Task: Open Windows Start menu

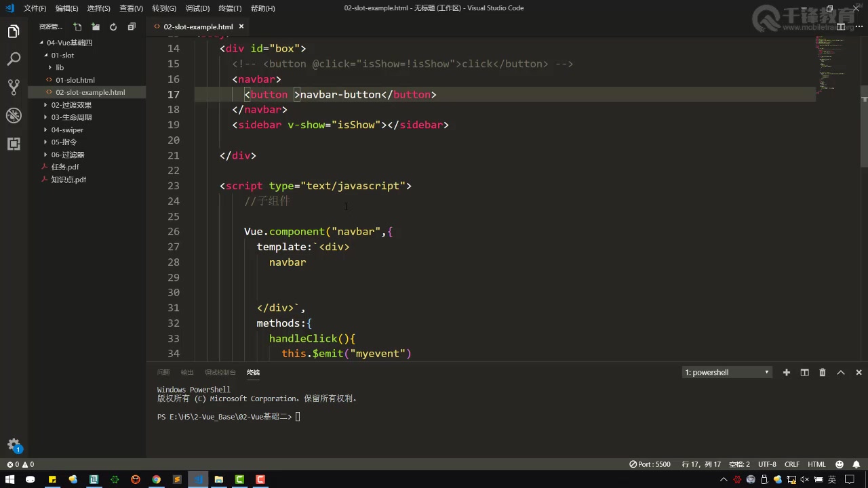Action: pyautogui.click(x=10, y=479)
